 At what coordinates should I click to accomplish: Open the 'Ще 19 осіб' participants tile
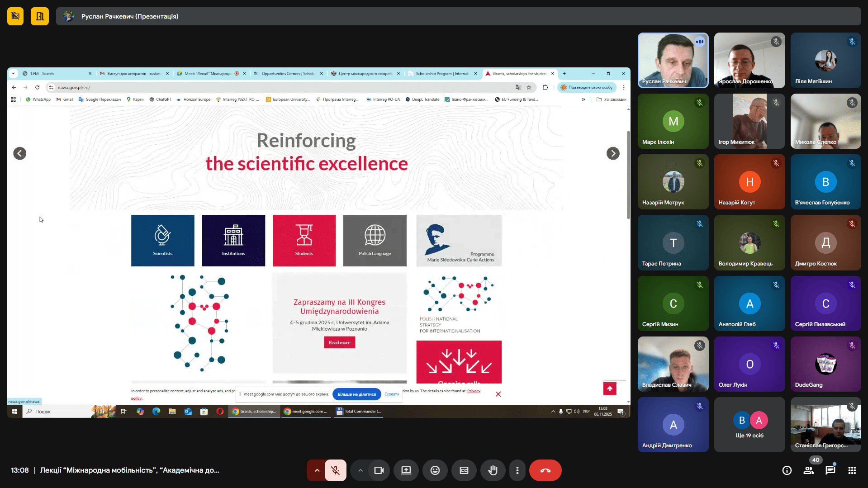click(x=749, y=425)
